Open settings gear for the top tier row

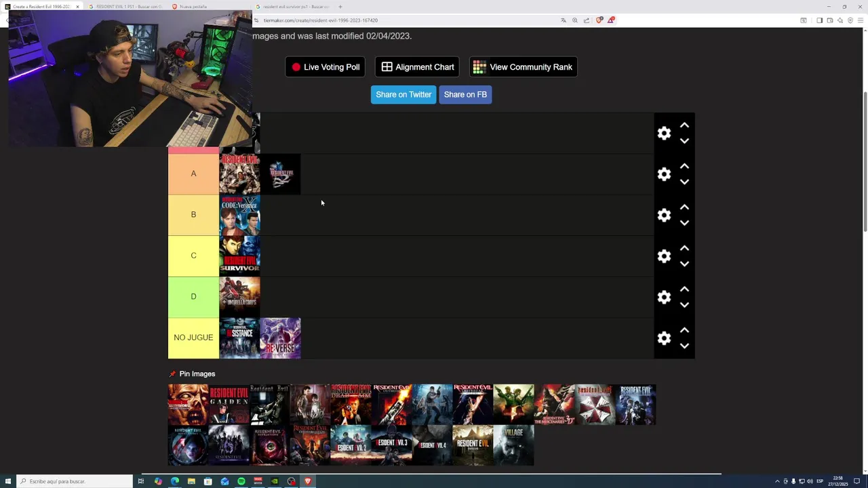pos(664,134)
